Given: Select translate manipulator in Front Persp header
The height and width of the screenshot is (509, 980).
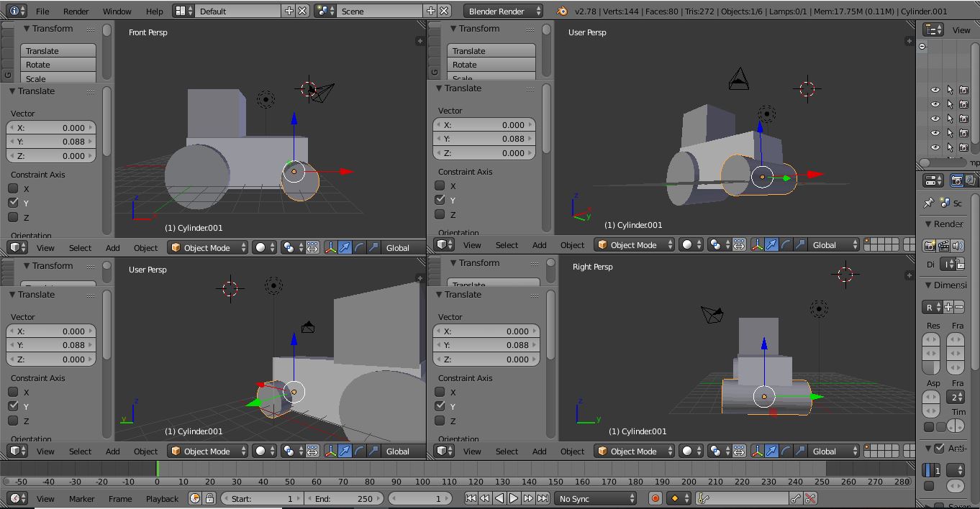Looking at the screenshot, I should click(345, 247).
